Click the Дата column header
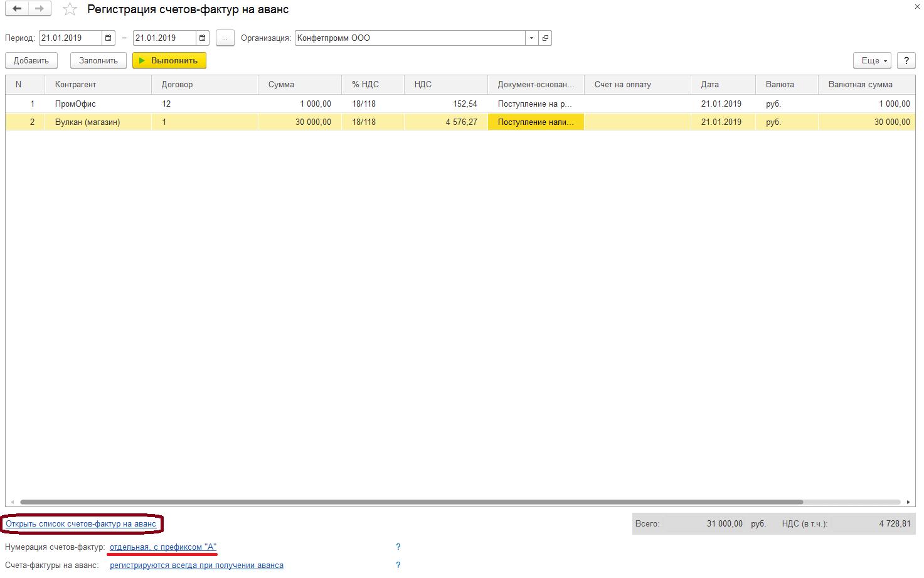This screenshot has height=578, width=924. coord(723,84)
